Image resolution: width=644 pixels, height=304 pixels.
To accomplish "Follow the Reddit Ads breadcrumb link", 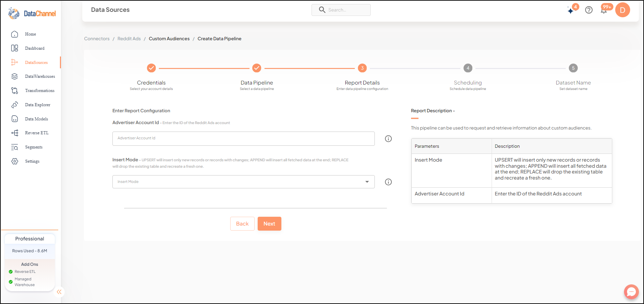I will pyautogui.click(x=129, y=39).
